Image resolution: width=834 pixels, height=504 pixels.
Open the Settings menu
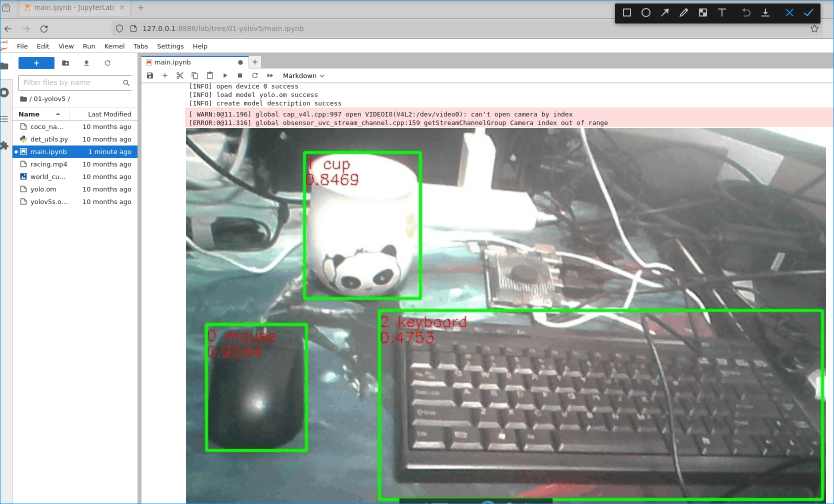pos(170,46)
